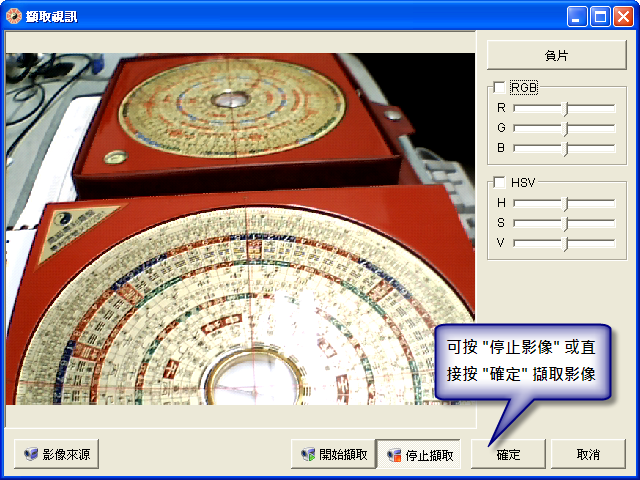Click the play-camera icon on 開始擷取

(x=308, y=454)
